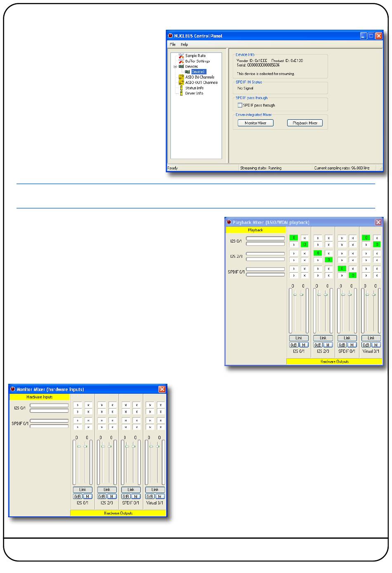This screenshot has width=392, height=573.
Task: Click the Devices node icon
Action: 181,66
